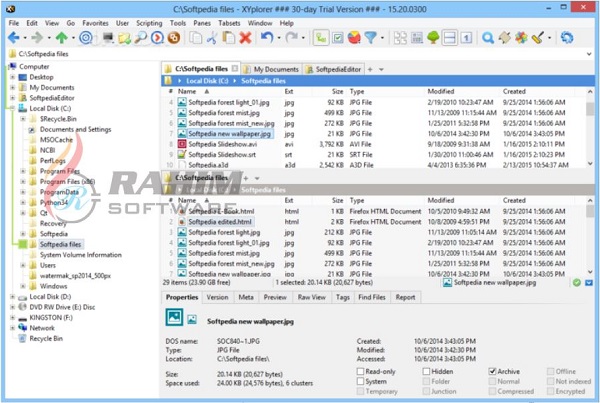Click Local Disk (C:) breadcrumb in upper pane
The width and height of the screenshot is (600, 403).
[x=207, y=81]
